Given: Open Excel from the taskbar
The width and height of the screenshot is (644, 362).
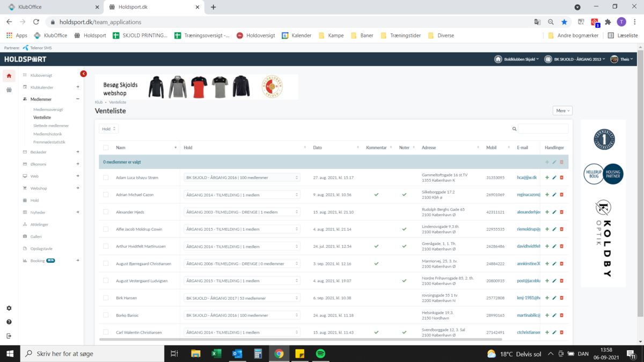Looking at the screenshot, I should coord(216,353).
